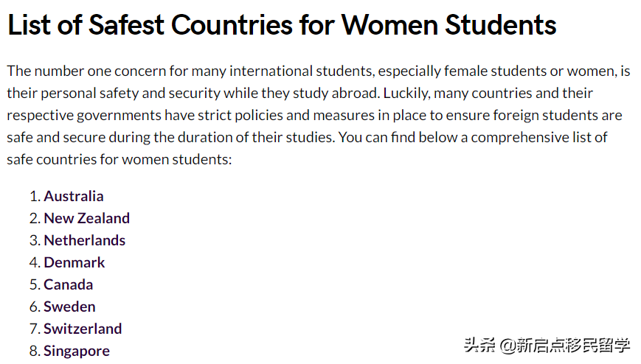Click the Sweden link
The height and width of the screenshot is (364, 641).
coord(69,307)
